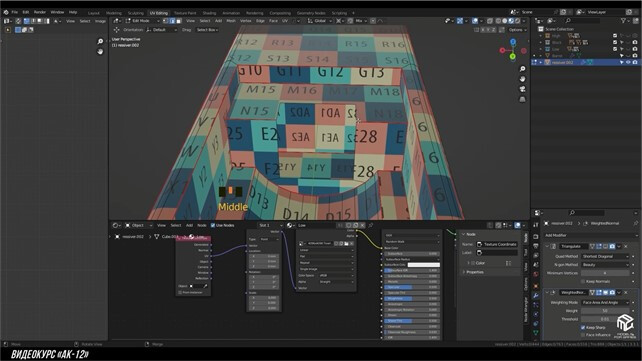Open the Slot 1 material slot dropdown
The height and width of the screenshot is (361, 642).
pos(271,225)
